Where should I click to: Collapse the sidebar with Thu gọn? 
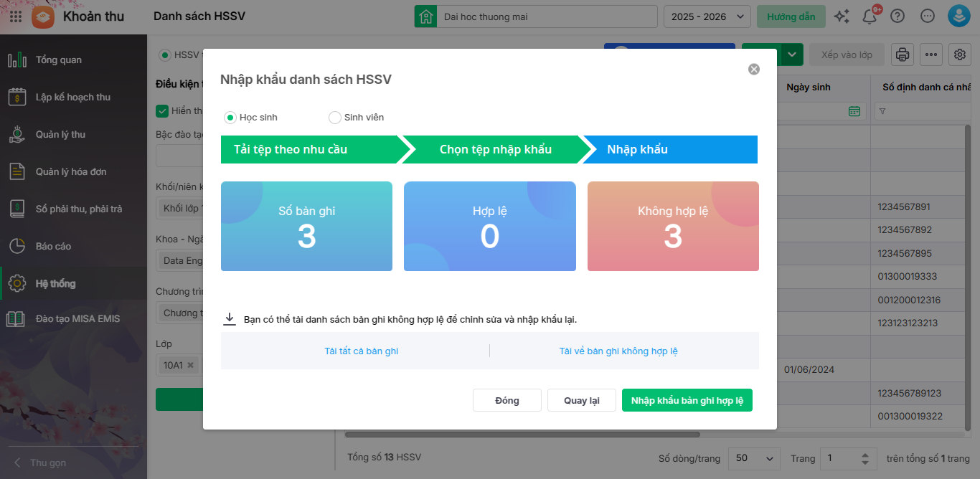tap(40, 463)
